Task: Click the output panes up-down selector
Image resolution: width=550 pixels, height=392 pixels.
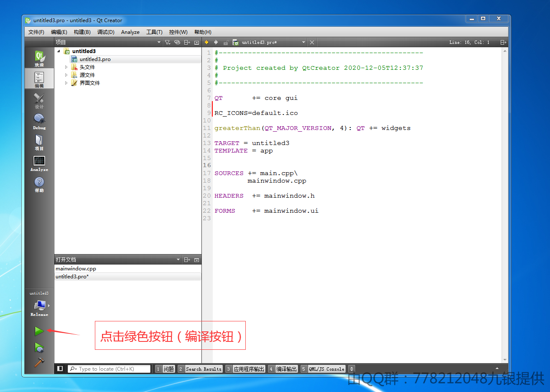Action: click(351, 369)
